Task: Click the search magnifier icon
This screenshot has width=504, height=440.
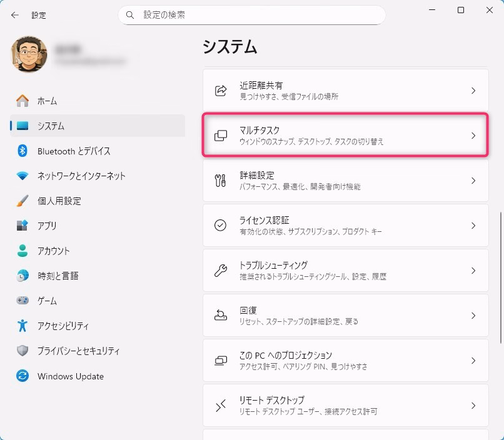Action: pyautogui.click(x=130, y=15)
